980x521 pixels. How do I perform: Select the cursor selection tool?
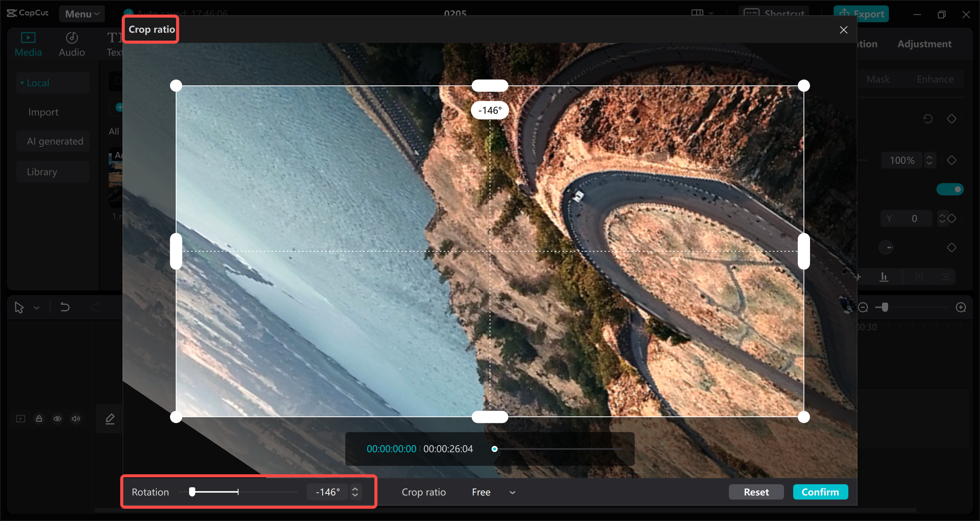tap(19, 307)
